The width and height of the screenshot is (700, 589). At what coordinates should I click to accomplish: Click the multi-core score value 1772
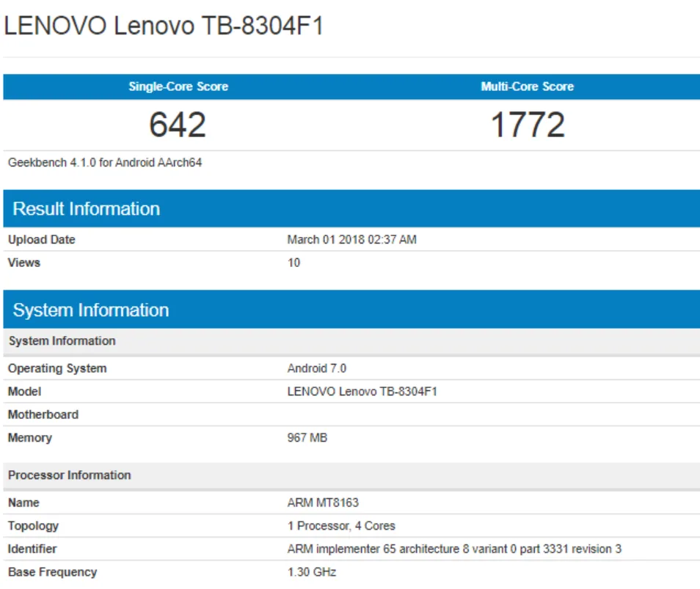click(528, 125)
